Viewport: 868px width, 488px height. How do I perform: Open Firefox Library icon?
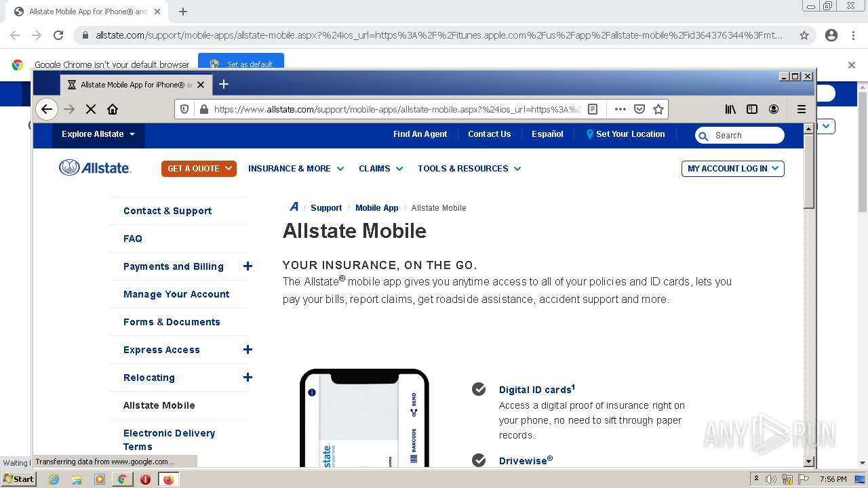pos(730,109)
